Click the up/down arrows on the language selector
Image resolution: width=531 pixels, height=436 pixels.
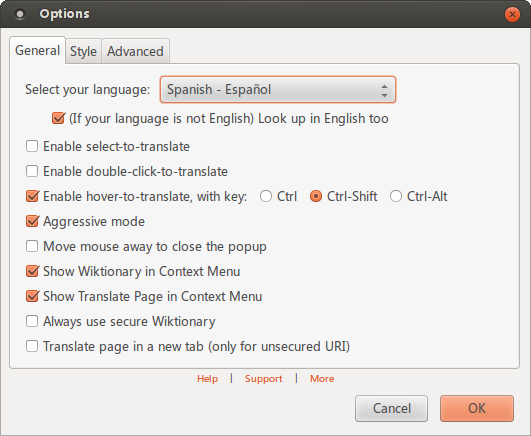click(x=384, y=90)
